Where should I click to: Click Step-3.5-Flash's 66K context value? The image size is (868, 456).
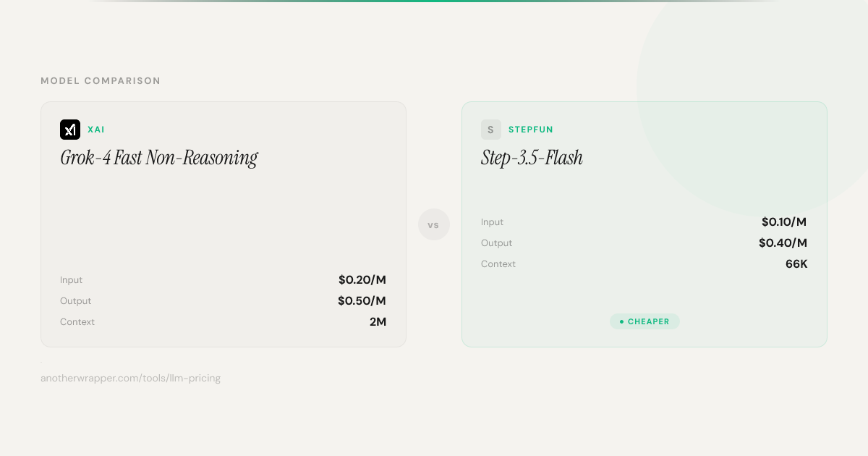pyautogui.click(x=796, y=264)
